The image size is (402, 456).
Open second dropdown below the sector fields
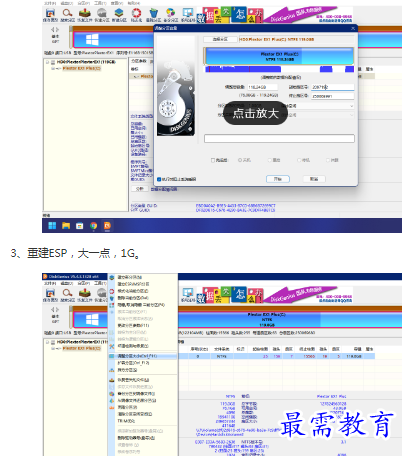click(319, 115)
